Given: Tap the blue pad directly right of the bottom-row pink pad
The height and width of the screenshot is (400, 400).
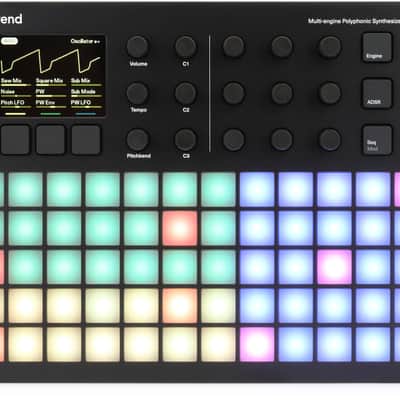Looking at the screenshot, I should (x=296, y=344).
